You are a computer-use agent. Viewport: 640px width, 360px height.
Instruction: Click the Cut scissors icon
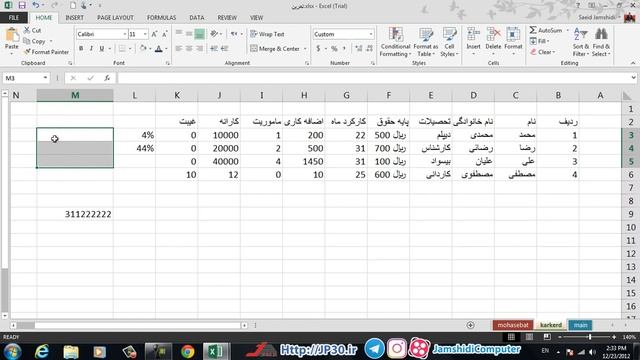27,30
